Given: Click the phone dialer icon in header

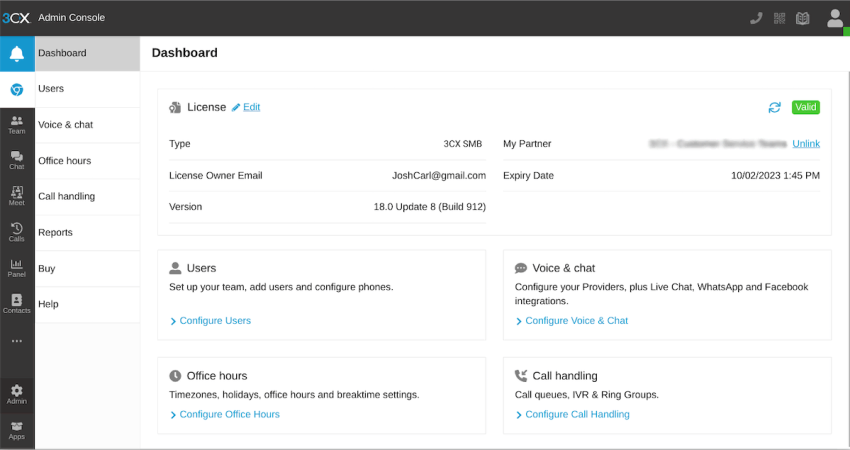Looking at the screenshot, I should [756, 18].
